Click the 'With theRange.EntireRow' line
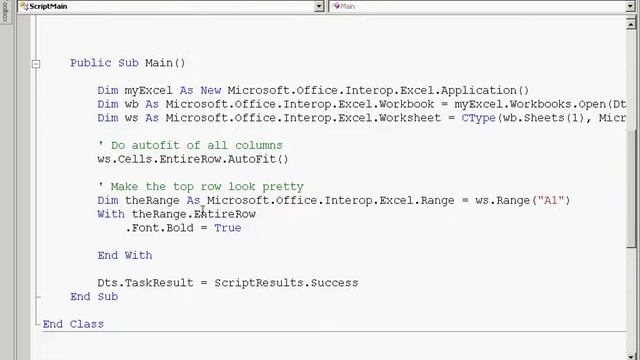 point(176,214)
